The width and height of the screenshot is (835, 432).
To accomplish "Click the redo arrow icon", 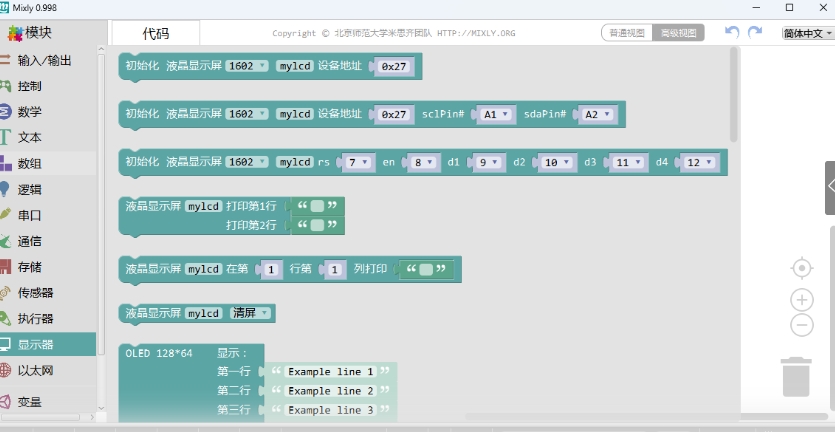I will pyautogui.click(x=755, y=32).
